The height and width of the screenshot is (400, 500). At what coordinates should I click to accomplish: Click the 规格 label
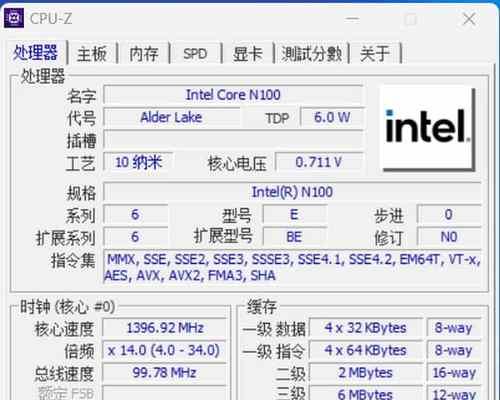81,193
